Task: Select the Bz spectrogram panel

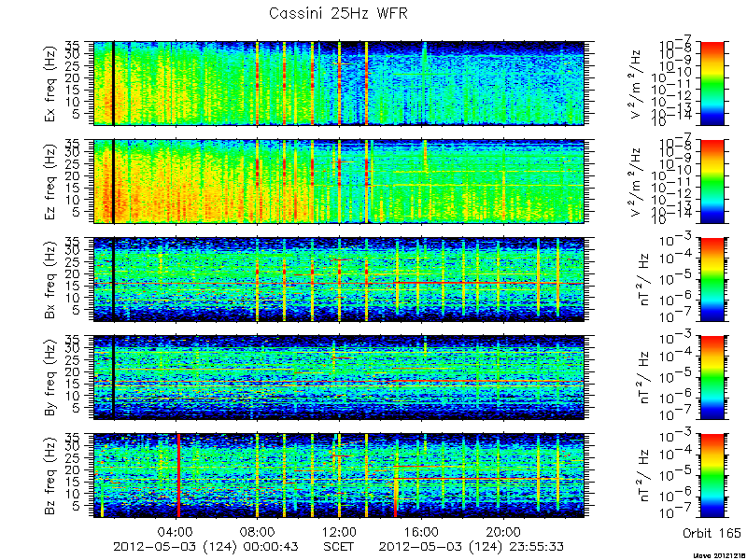Action: click(339, 476)
